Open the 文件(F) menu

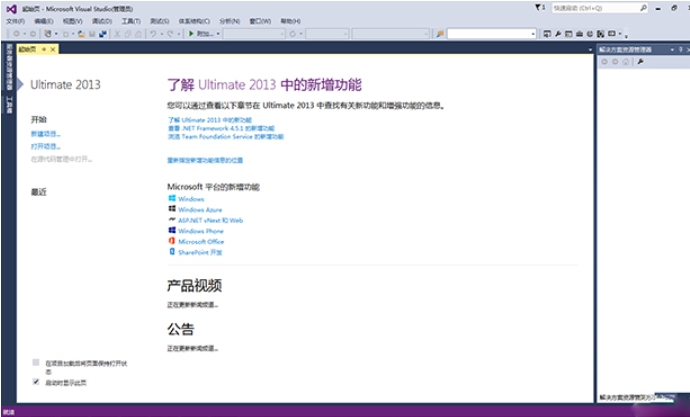(x=15, y=21)
